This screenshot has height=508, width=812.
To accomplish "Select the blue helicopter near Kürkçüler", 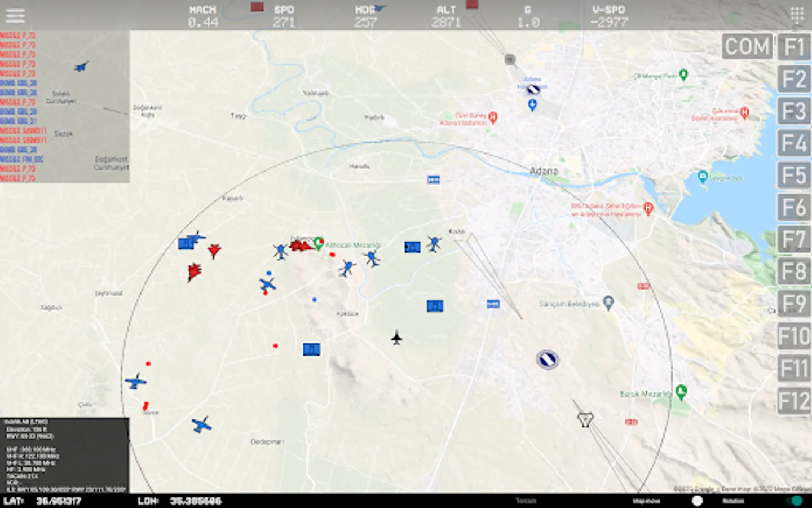I will (434, 244).
